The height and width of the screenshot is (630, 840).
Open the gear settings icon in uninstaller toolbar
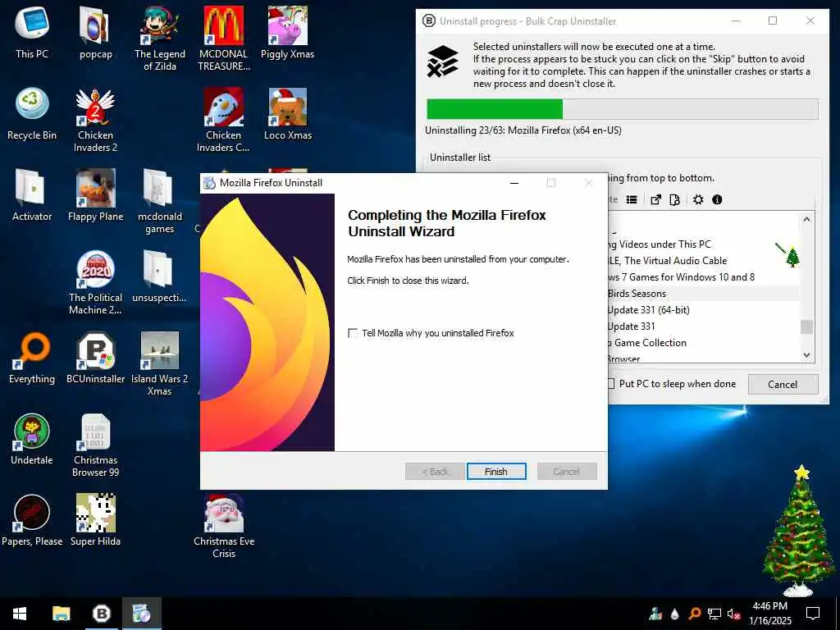[x=698, y=200]
